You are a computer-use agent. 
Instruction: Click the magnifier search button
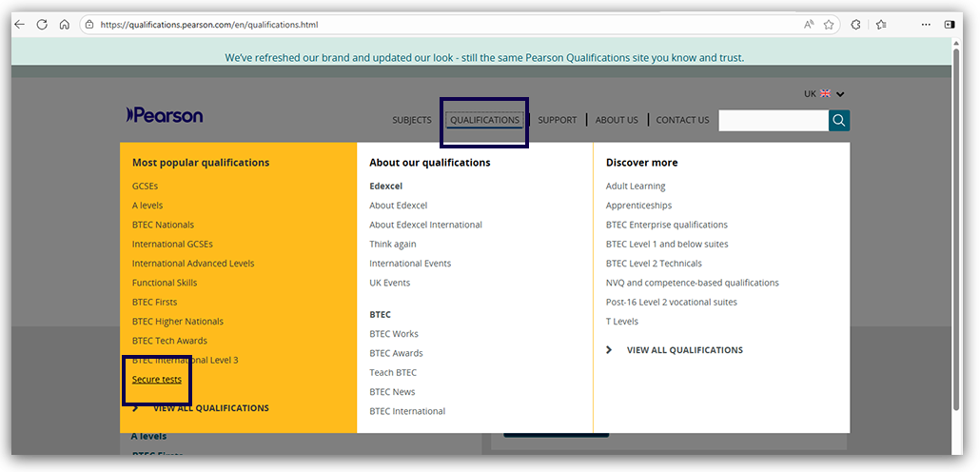(839, 120)
